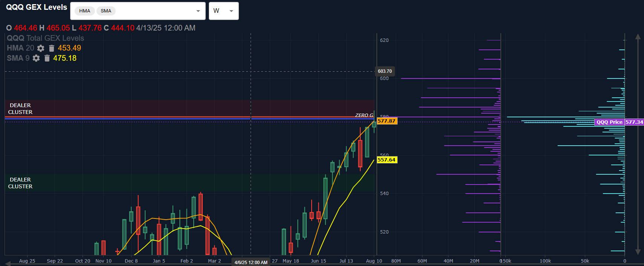Click the 100k volume axis label

click(545, 261)
